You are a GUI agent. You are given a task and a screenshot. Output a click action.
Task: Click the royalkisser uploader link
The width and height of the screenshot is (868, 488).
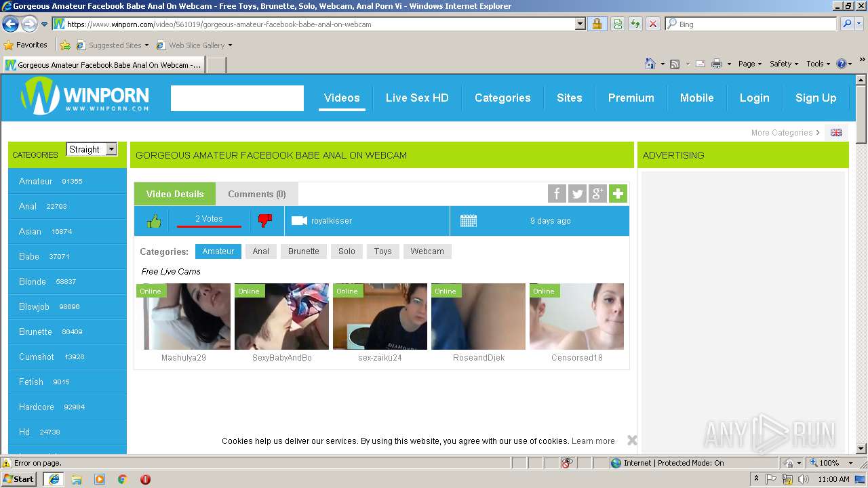[x=332, y=221]
